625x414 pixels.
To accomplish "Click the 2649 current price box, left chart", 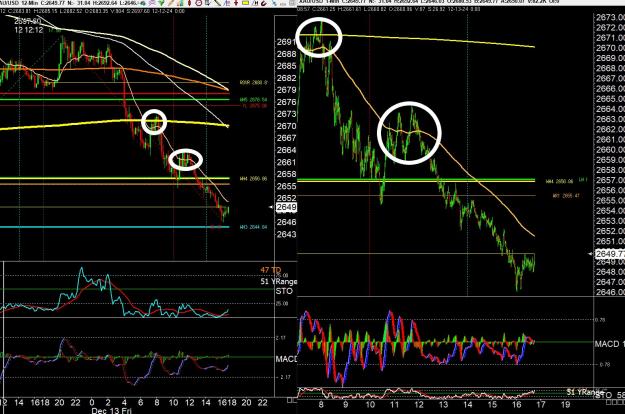I will pos(286,207).
